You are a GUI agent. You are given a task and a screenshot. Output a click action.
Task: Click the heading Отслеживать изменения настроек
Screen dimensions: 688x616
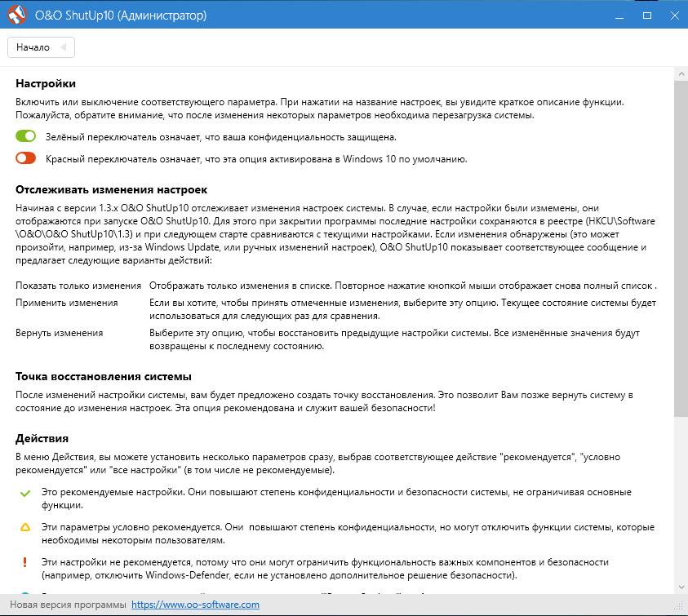pyautogui.click(x=112, y=190)
